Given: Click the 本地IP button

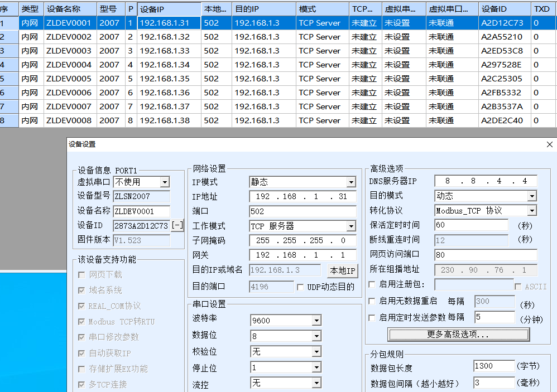Looking at the screenshot, I should coord(342,270).
